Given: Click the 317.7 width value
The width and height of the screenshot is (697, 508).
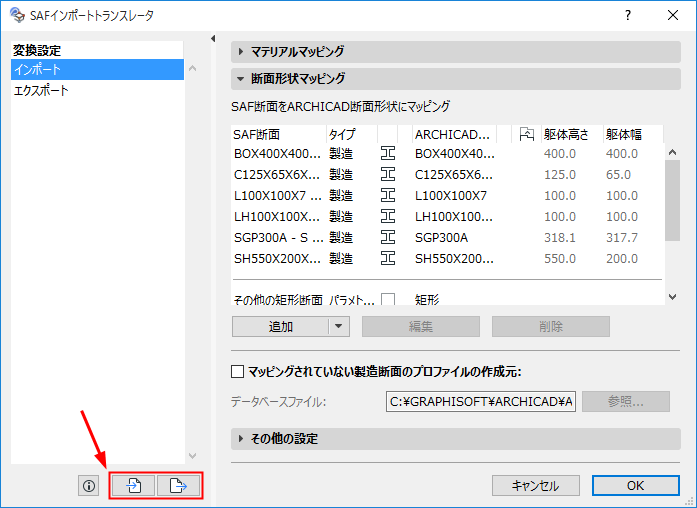Looking at the screenshot, I should 622,238.
